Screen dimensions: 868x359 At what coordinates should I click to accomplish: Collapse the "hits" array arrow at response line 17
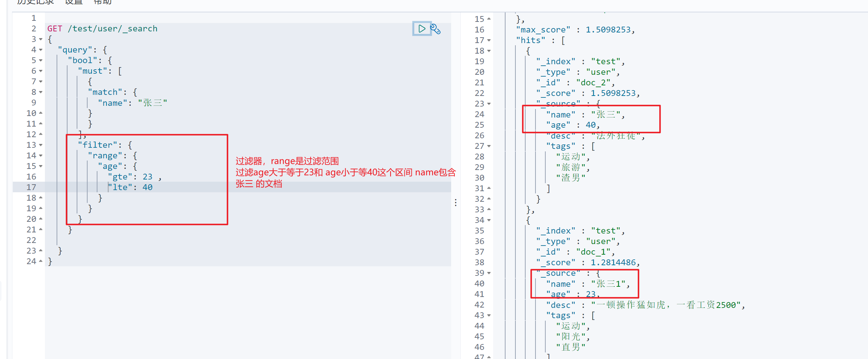pyautogui.click(x=489, y=40)
